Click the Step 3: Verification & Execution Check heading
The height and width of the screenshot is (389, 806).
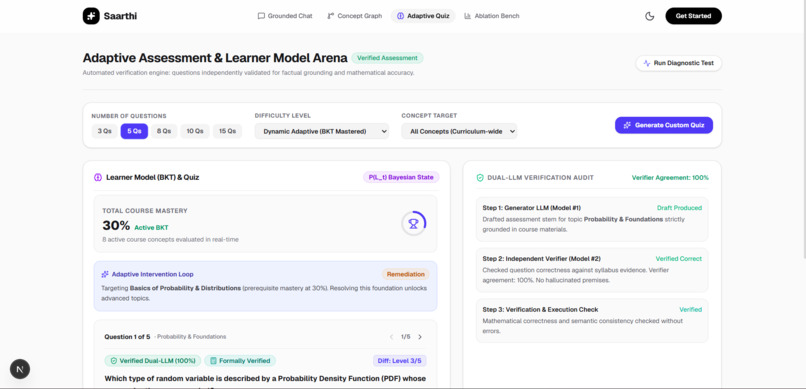540,309
